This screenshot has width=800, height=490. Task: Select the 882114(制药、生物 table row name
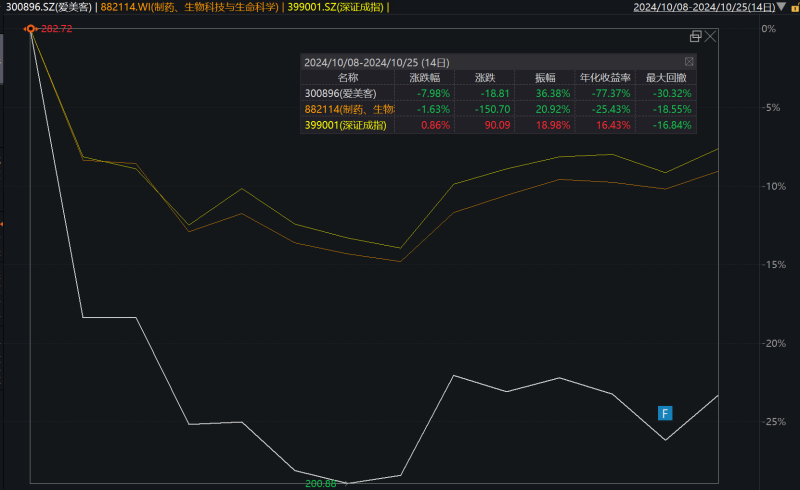pos(349,109)
